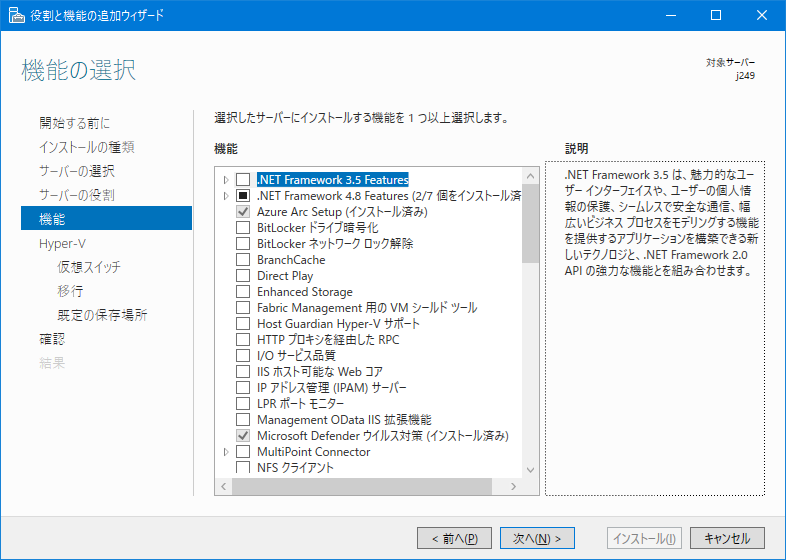This screenshot has width=786, height=560.
Task: Go to サーバーの役割 step in sidebar
Action: point(76,195)
